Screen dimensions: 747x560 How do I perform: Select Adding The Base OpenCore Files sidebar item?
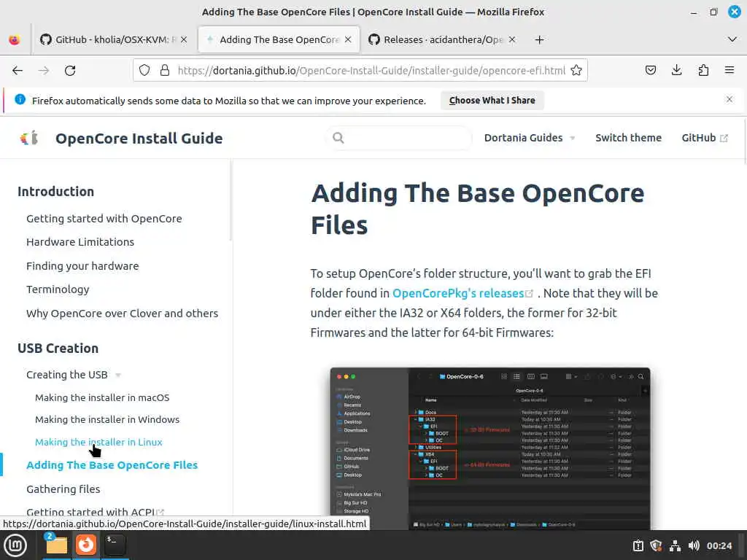tap(112, 465)
